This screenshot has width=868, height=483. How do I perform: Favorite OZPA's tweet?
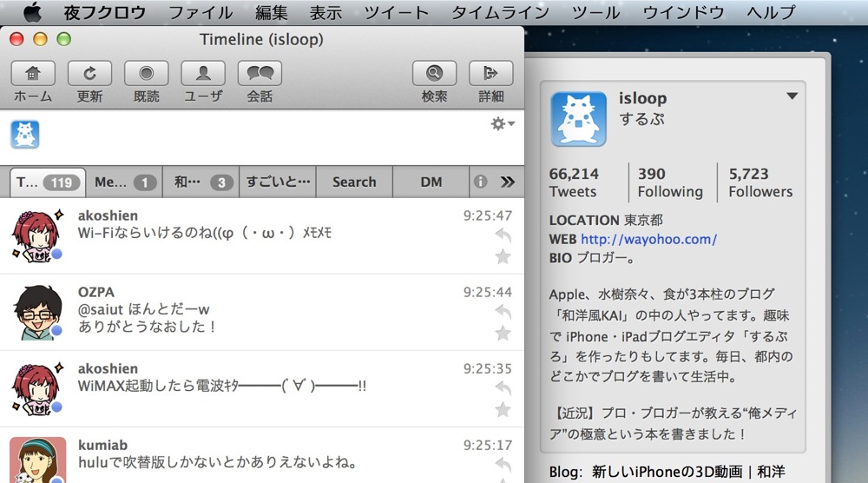503,334
